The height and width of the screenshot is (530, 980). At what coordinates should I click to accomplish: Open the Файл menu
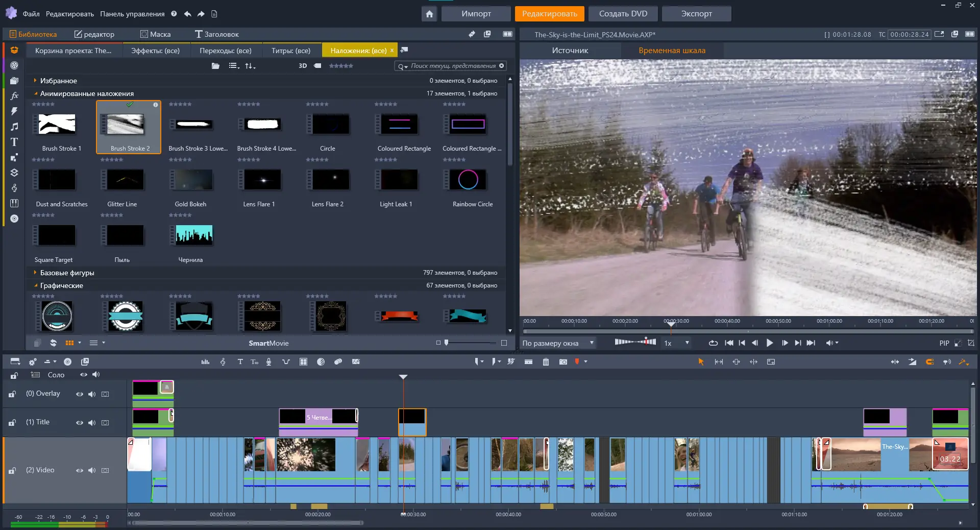(31, 14)
